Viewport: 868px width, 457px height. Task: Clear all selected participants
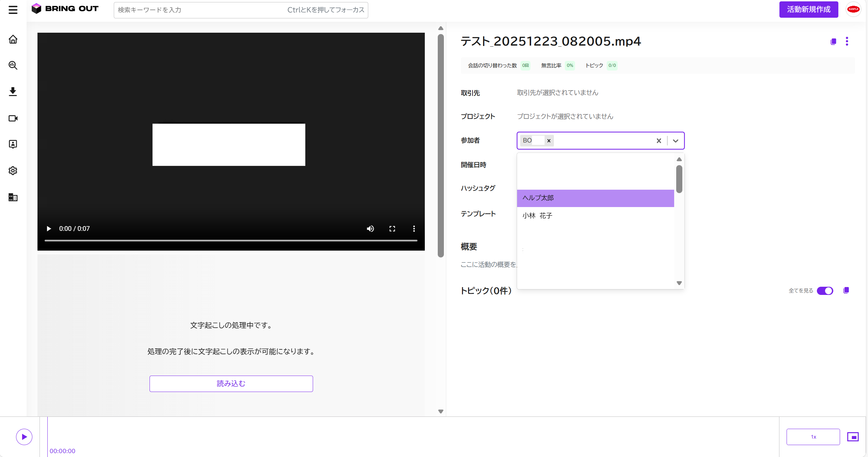pos(659,141)
